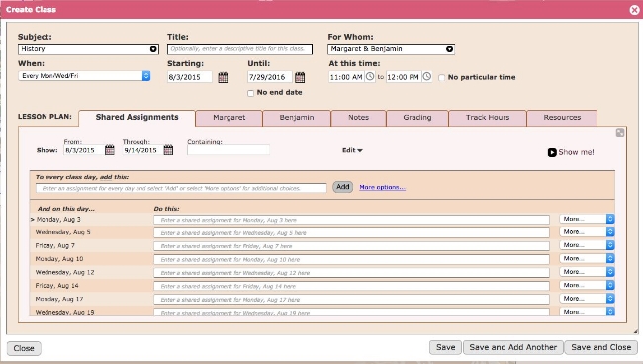The image size is (643, 364).
Task: Open the Until date calendar picker
Action: click(300, 77)
